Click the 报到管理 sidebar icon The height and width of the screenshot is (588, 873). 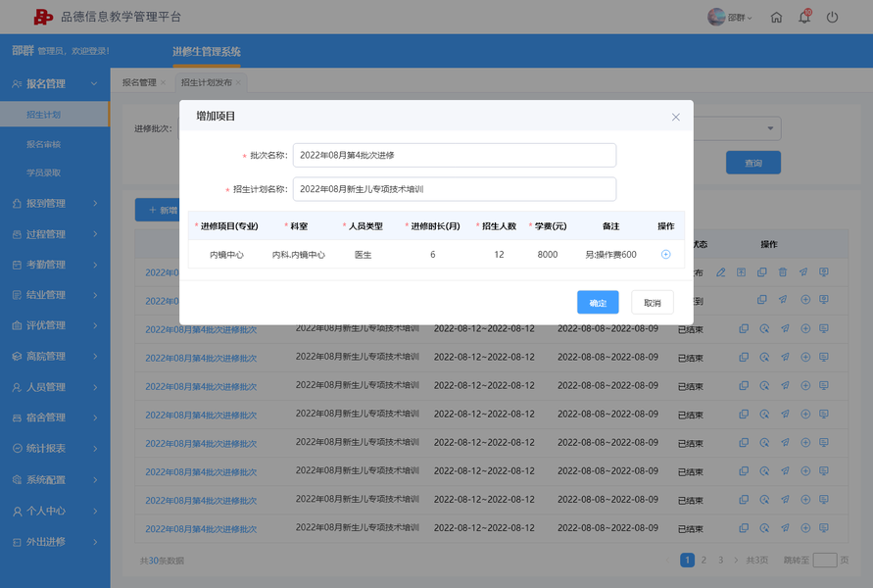(17, 204)
